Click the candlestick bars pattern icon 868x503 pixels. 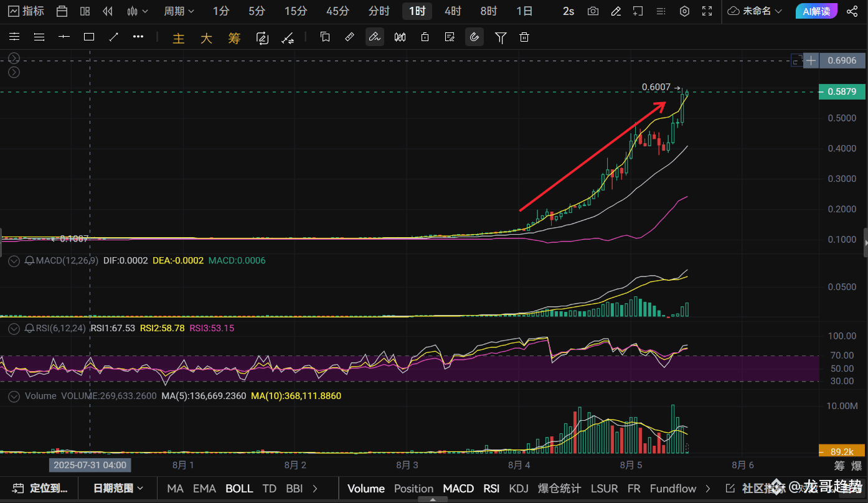tap(400, 37)
